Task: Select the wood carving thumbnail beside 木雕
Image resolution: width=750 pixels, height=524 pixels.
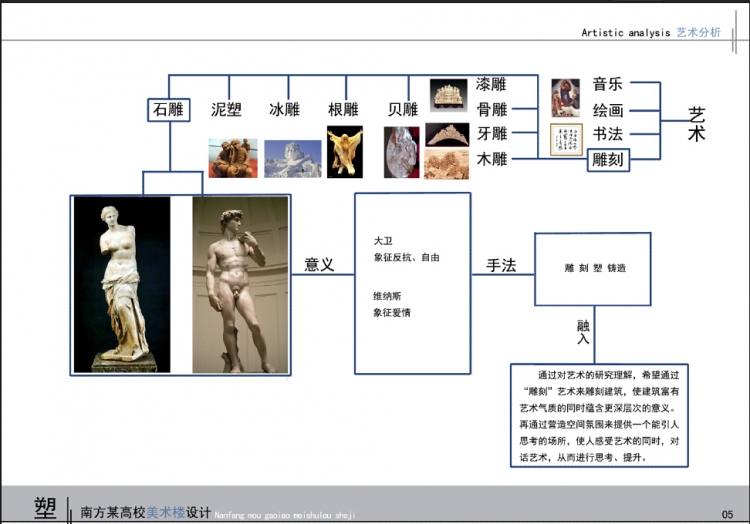Action: 446,164
